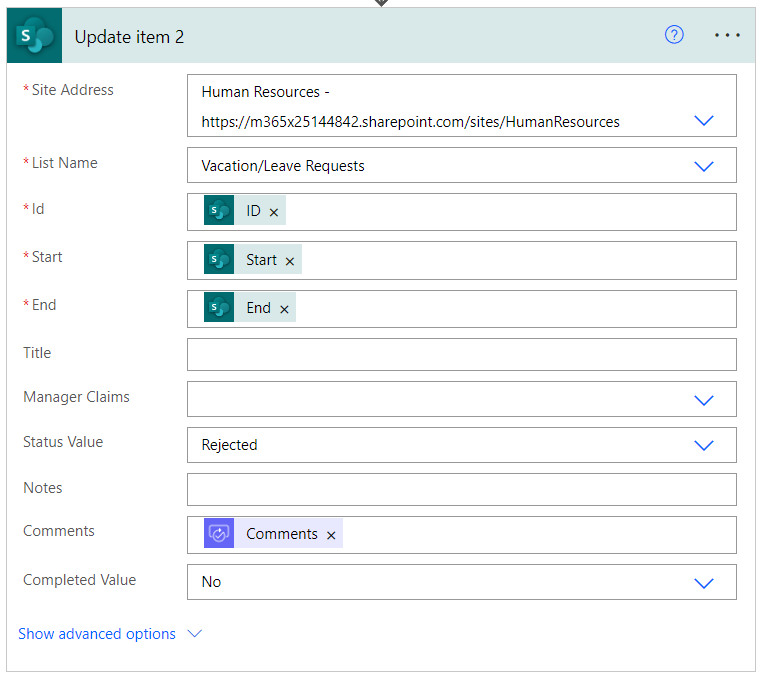The image size is (763, 680).
Task: Click Show advanced options link
Action: pyautogui.click(x=97, y=634)
